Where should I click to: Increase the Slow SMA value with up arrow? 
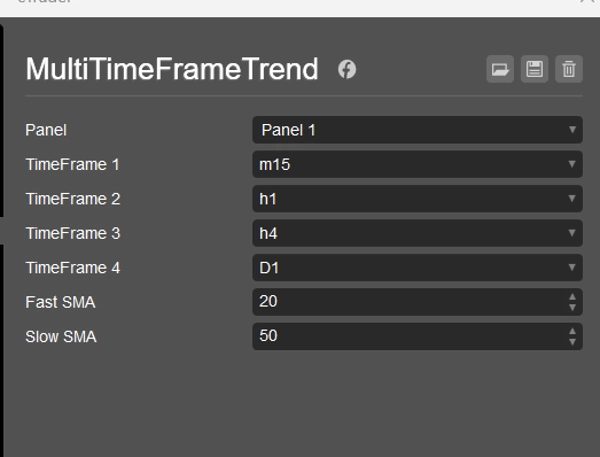572,330
